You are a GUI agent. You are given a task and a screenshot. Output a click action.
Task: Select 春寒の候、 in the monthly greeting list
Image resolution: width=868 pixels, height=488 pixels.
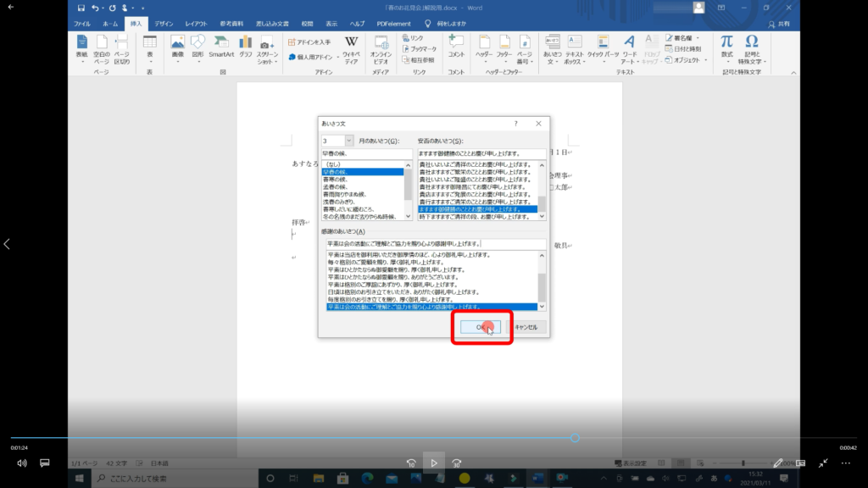tap(337, 179)
